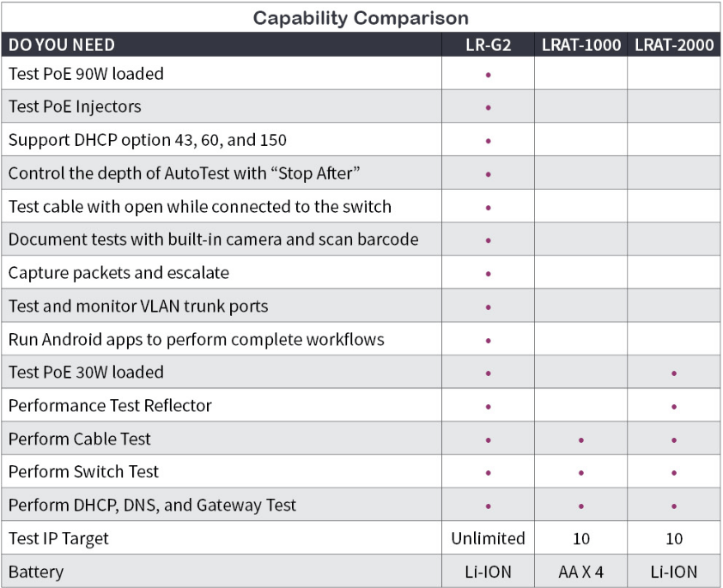Image resolution: width=723 pixels, height=588 pixels.
Task: Select the AA X 4 battery cell
Action: tap(581, 572)
